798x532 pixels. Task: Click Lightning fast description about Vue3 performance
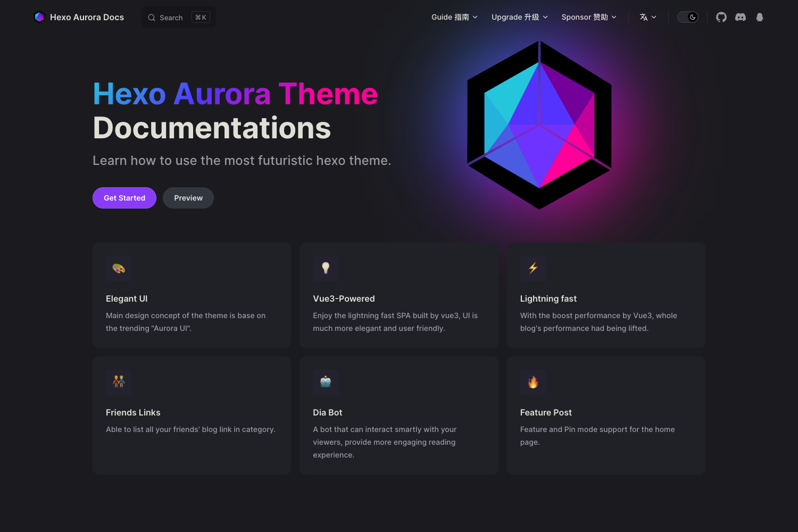click(598, 322)
